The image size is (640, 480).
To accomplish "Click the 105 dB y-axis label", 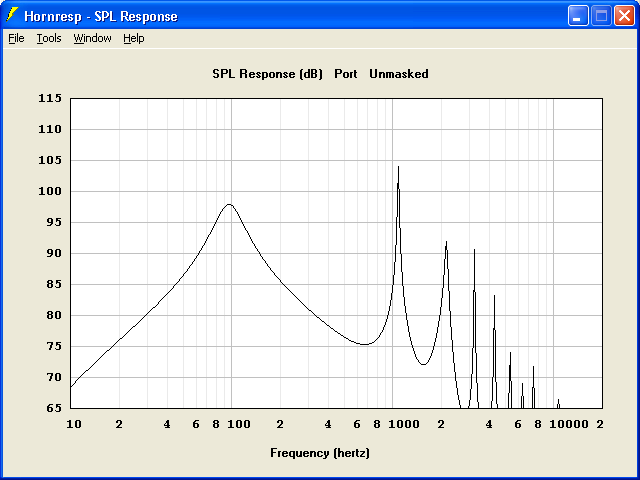I will pyautogui.click(x=50, y=160).
